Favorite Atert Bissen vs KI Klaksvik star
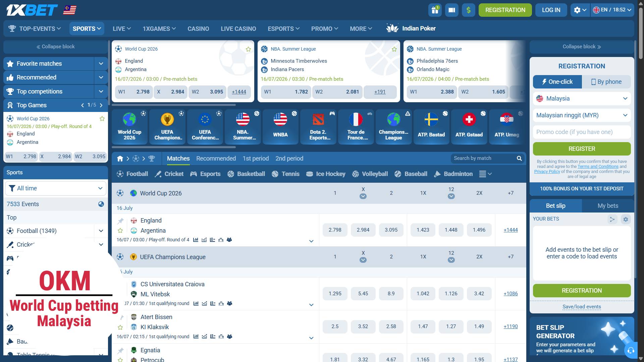This screenshot has width=644, height=362. click(120, 327)
